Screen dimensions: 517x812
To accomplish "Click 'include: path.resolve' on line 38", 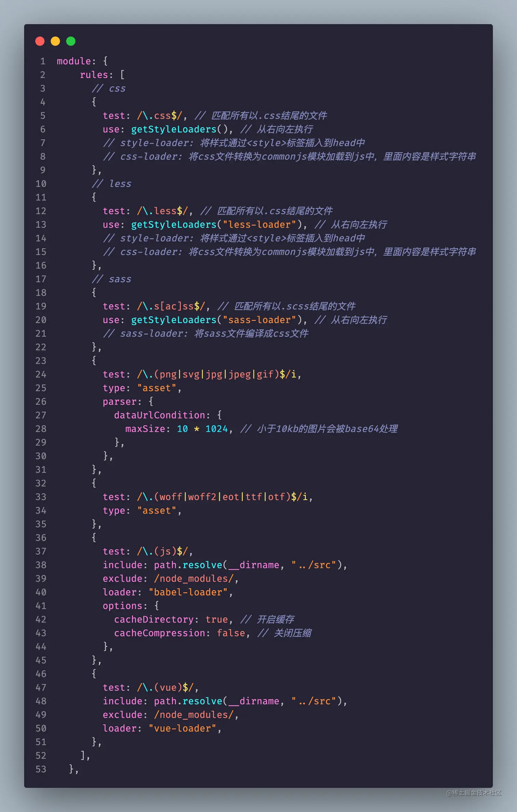I will click(163, 565).
